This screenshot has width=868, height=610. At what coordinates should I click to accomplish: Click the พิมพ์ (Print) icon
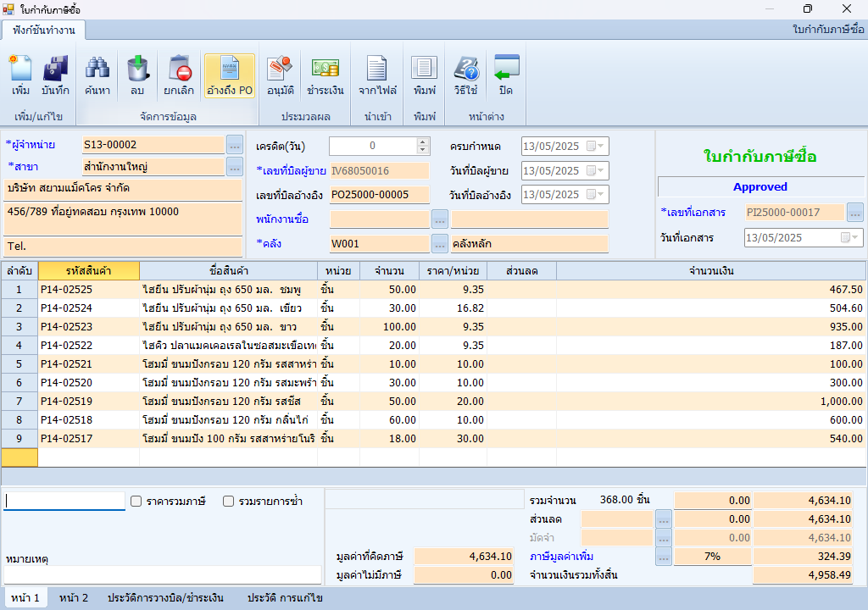coord(425,75)
